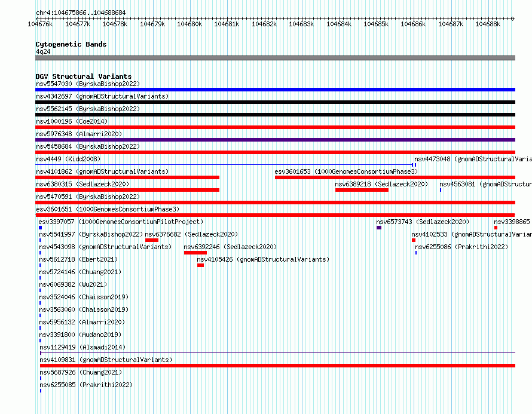Click the nsv1000196 red variant bar

pos(275,127)
